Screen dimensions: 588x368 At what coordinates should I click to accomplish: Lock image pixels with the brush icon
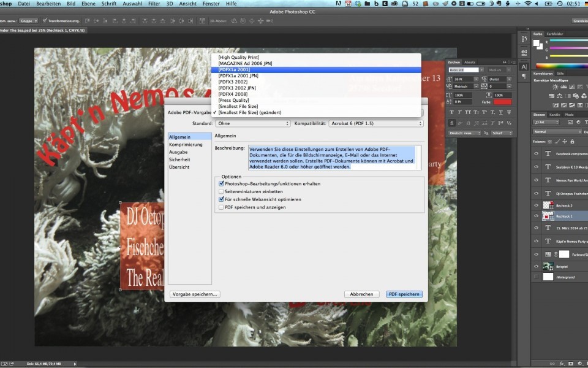click(557, 142)
